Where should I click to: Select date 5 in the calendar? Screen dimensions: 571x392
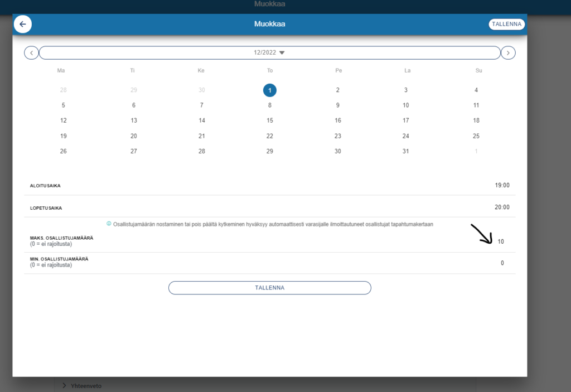64,105
